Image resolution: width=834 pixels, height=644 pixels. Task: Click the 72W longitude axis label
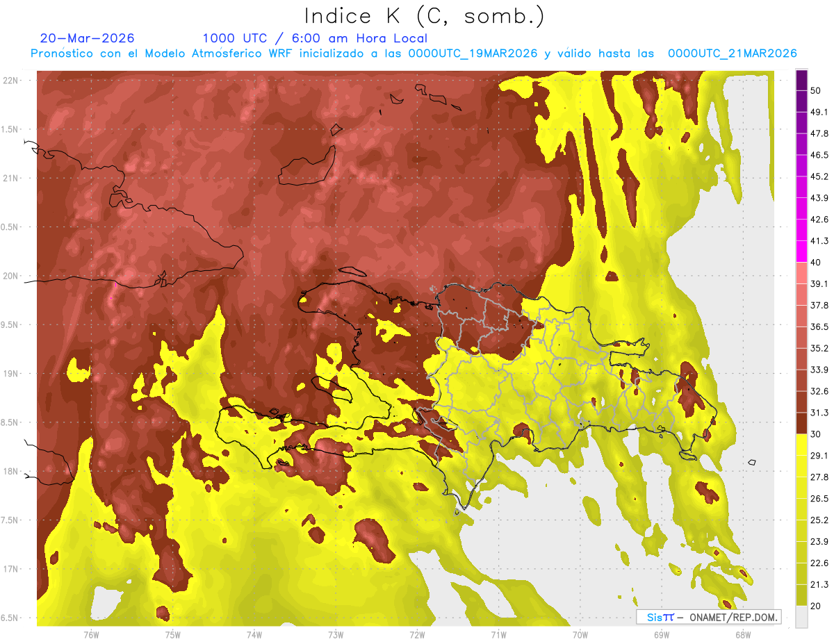click(417, 634)
